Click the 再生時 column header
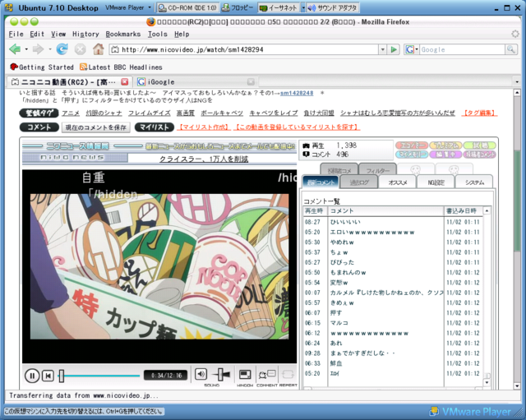Screen dimensions: 526x420 315,210
